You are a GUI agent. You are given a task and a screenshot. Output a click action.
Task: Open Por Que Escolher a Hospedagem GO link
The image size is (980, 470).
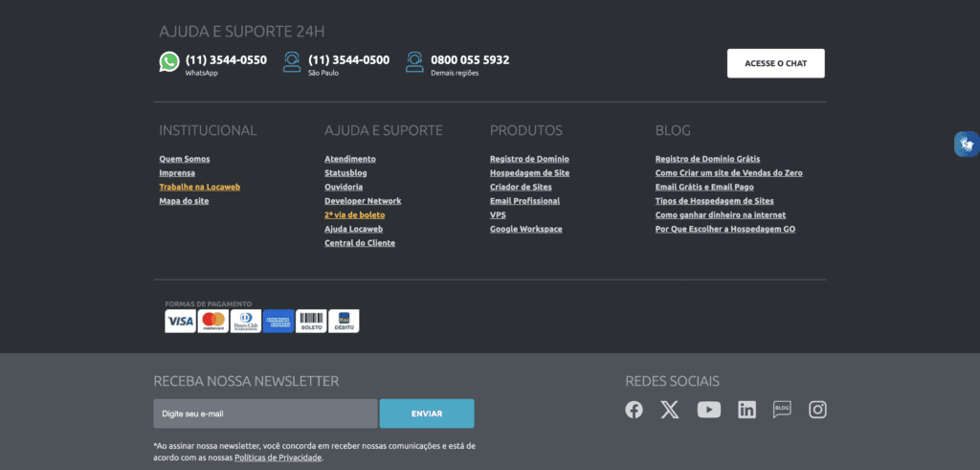[725, 230]
